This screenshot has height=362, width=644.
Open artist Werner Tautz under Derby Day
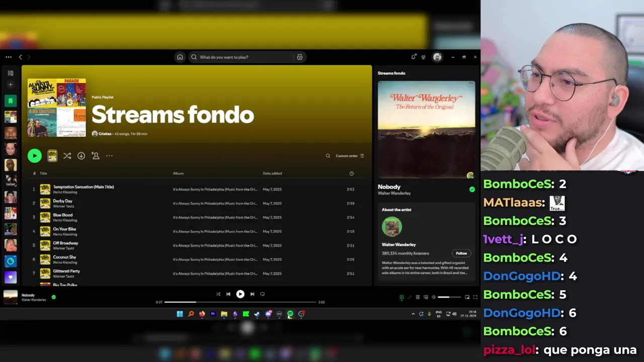63,206
